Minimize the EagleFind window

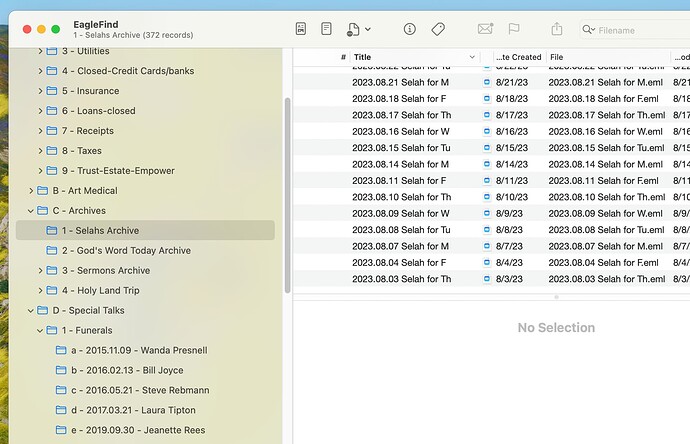click(41, 29)
